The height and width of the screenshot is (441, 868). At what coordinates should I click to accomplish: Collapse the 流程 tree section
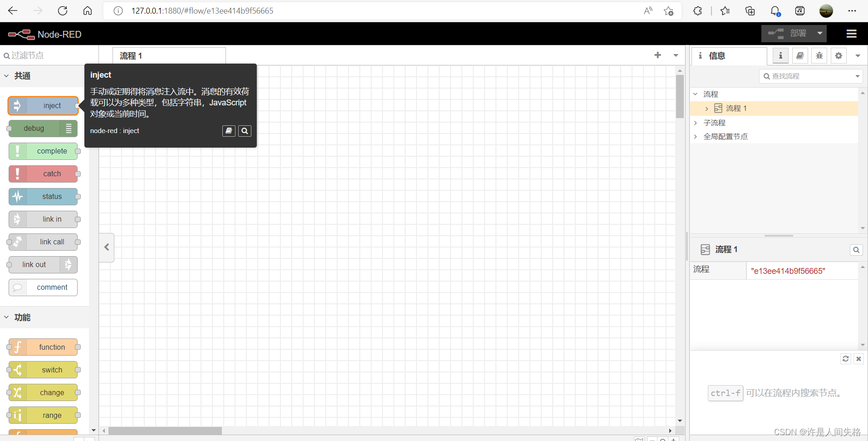coord(696,94)
